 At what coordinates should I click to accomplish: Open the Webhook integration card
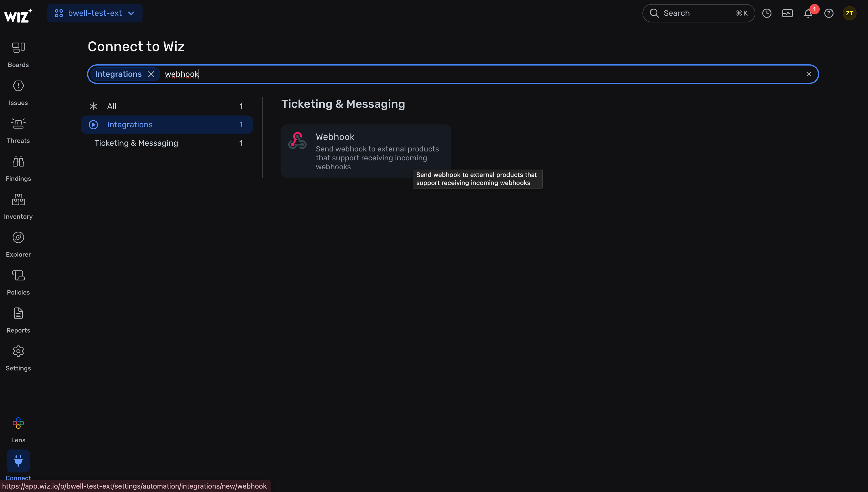click(366, 151)
